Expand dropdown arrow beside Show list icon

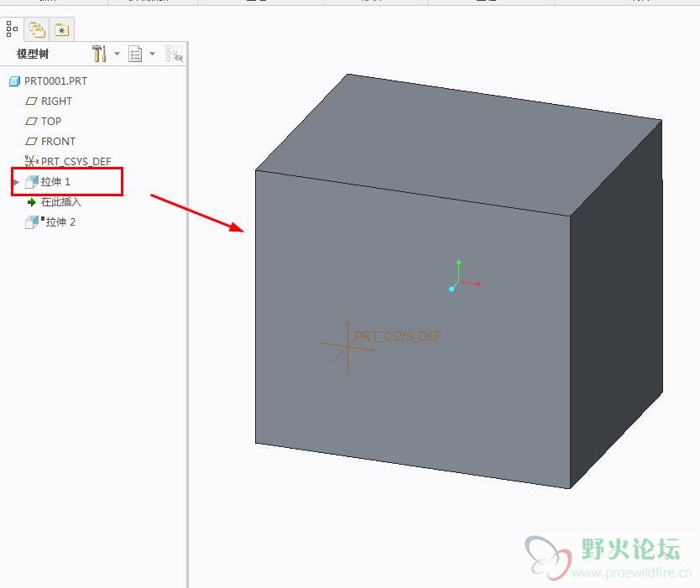(152, 54)
